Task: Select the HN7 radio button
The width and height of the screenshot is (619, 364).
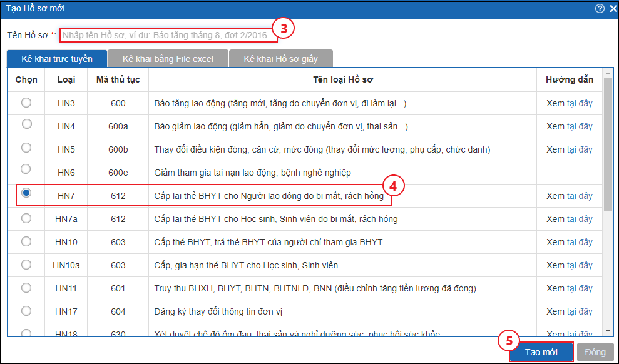Action: pos(26,194)
